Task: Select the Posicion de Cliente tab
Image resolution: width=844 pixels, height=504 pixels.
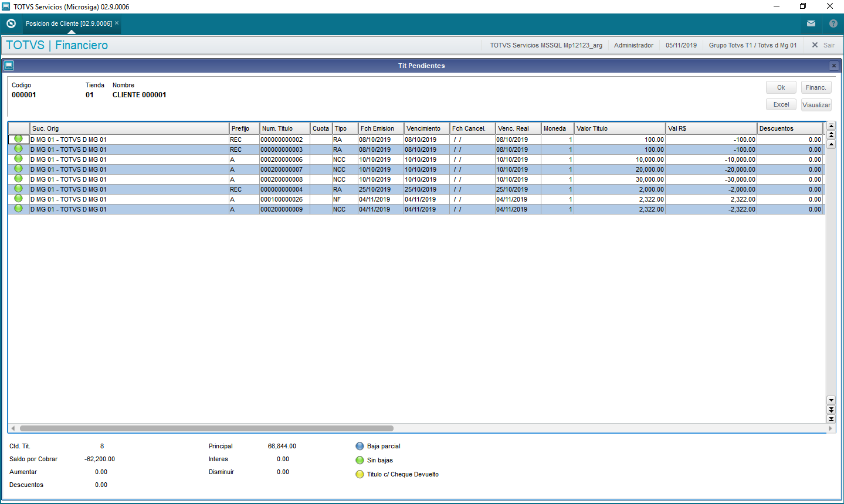Action: (x=69, y=23)
